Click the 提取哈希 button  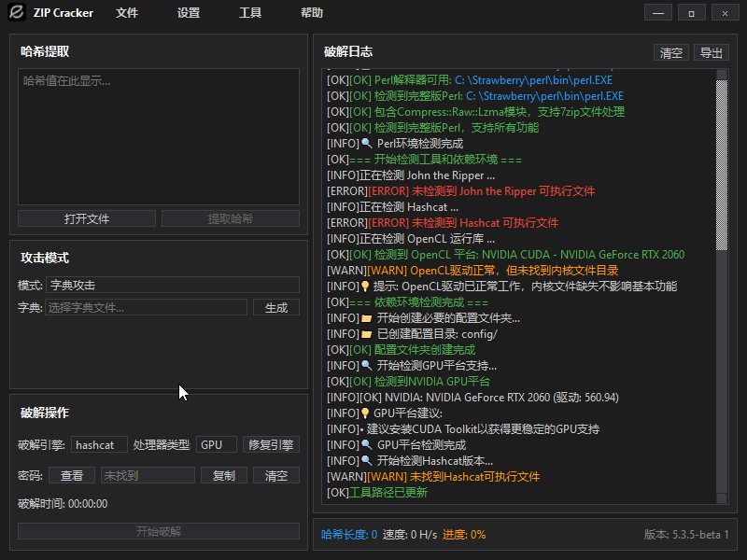[x=232, y=217]
